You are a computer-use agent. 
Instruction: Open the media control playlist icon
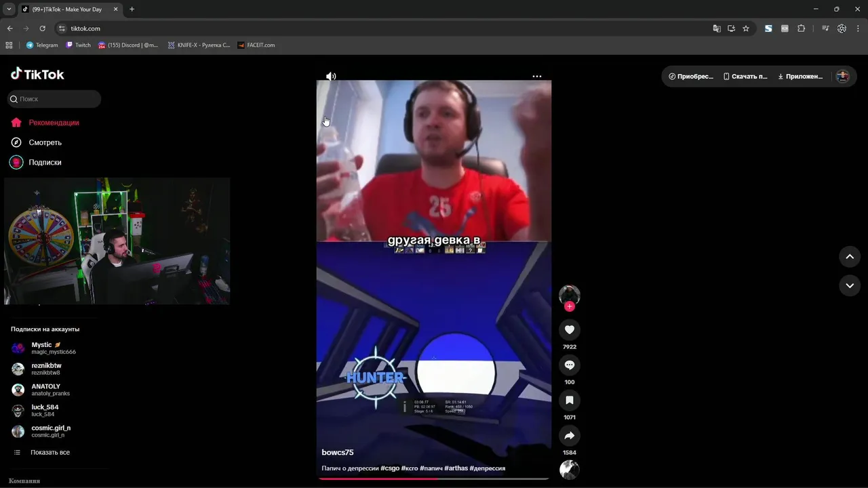[x=825, y=28]
